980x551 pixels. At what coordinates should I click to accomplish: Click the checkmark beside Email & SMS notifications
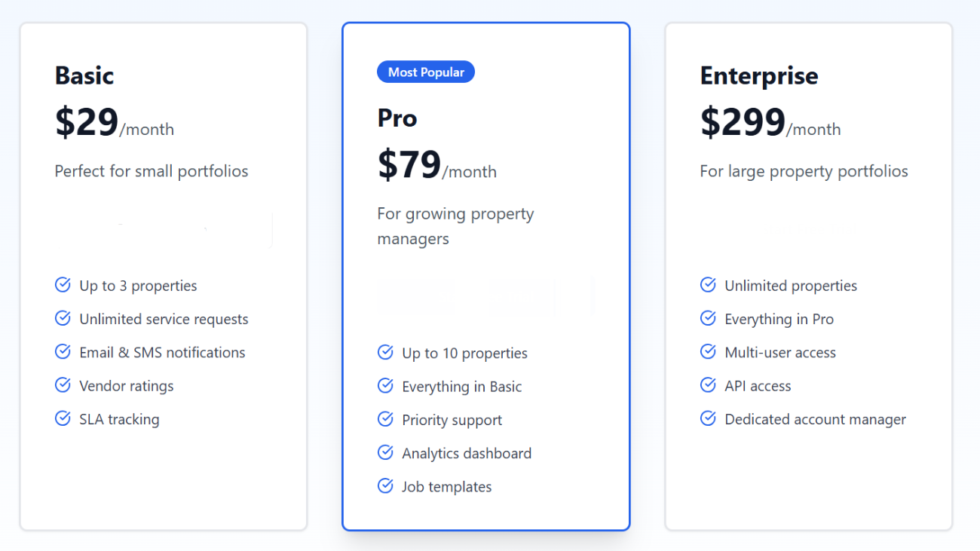click(x=63, y=352)
